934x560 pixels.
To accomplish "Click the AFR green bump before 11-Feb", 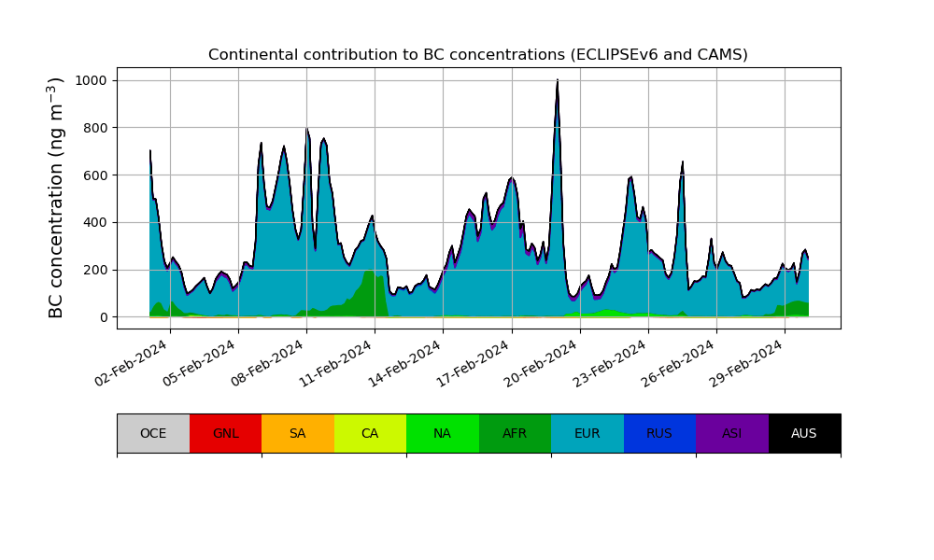I will pyautogui.click(x=368, y=295).
